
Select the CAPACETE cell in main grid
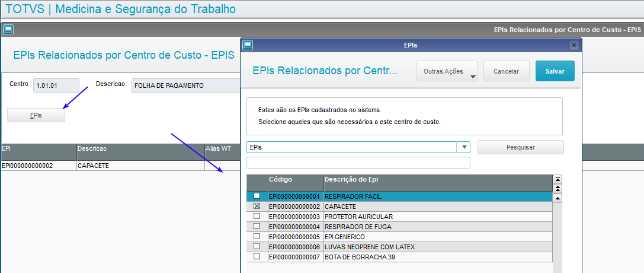tap(140, 166)
